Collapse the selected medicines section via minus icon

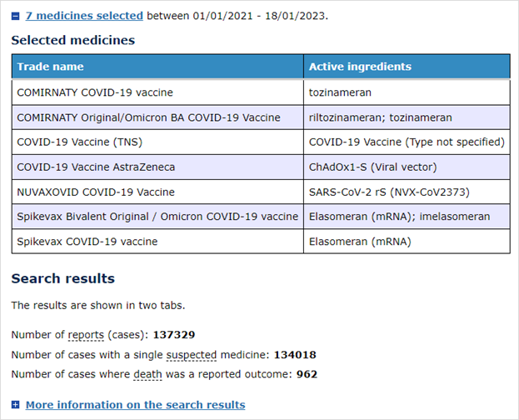click(x=16, y=16)
